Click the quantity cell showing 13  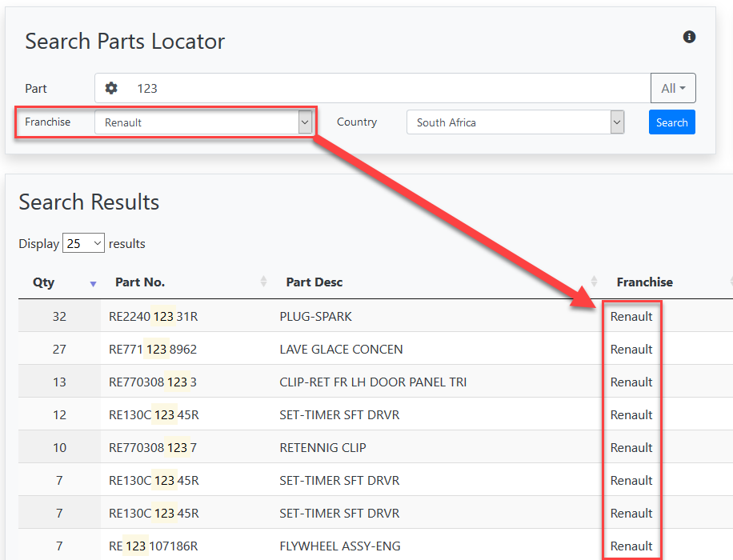pyautogui.click(x=59, y=382)
